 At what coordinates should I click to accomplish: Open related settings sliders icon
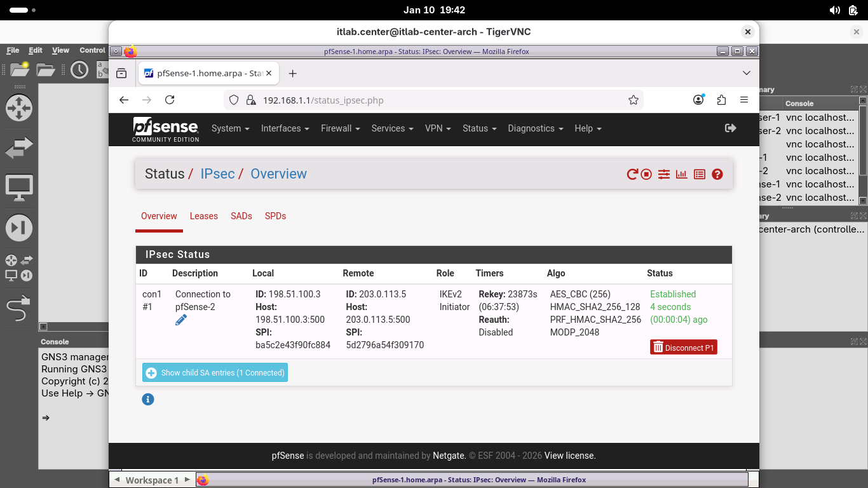coord(664,174)
